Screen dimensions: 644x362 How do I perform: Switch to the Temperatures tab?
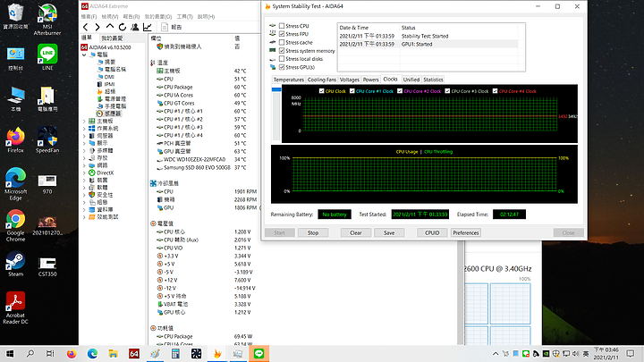coord(288,80)
